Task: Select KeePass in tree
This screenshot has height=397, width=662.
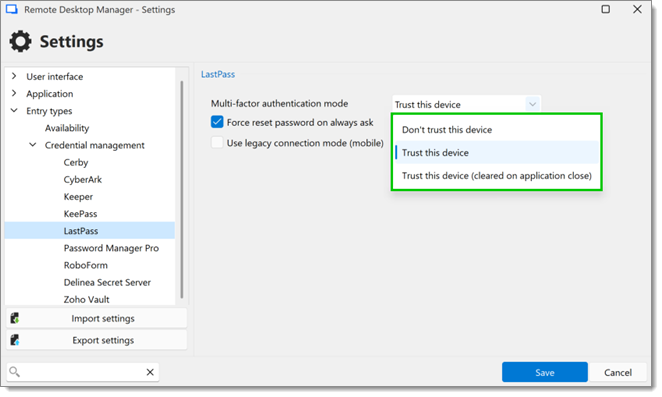Action: [80, 214]
